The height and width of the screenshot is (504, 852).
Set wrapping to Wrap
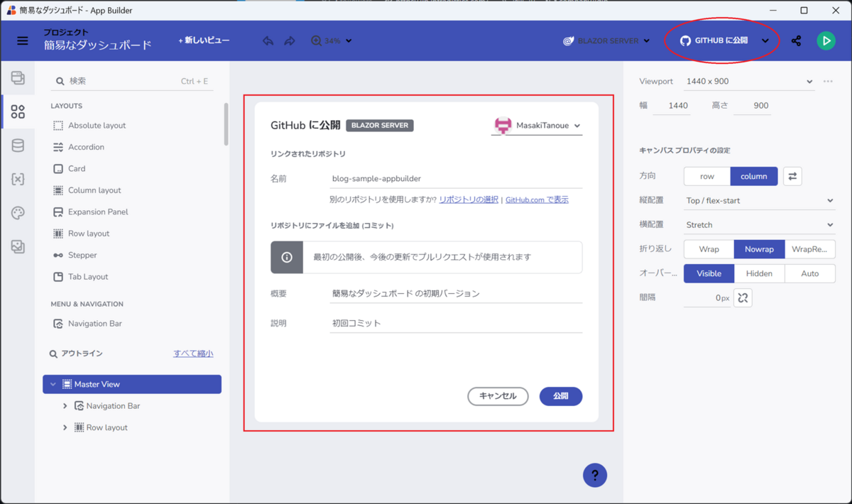[x=709, y=249]
